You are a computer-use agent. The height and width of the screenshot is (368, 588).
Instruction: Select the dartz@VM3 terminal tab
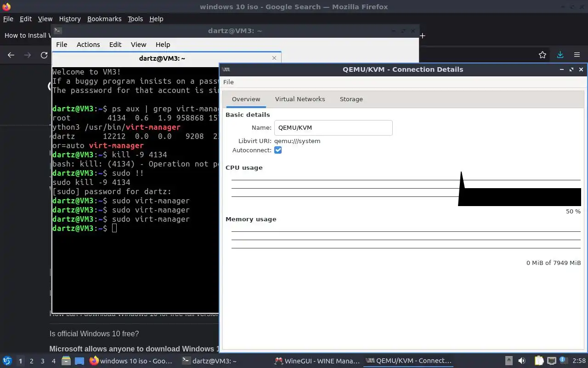coord(166,58)
